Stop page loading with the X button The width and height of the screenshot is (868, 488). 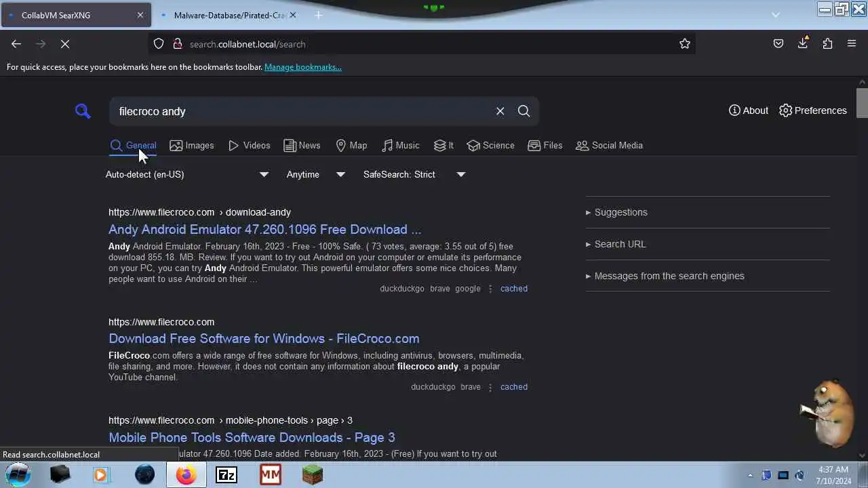(65, 44)
